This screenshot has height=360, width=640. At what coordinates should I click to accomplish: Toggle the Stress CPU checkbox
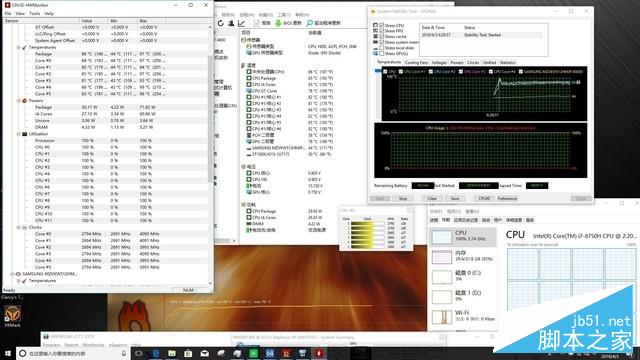coord(382,25)
